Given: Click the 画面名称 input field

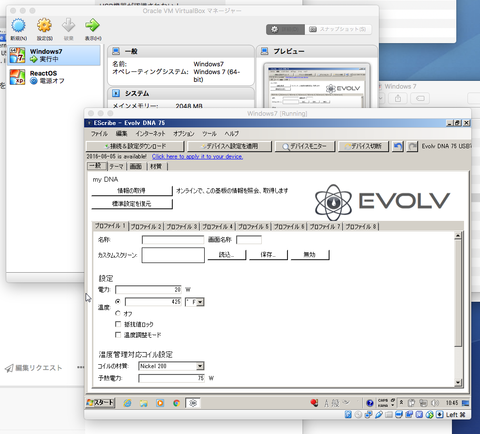Looking at the screenshot, I should (x=249, y=240).
